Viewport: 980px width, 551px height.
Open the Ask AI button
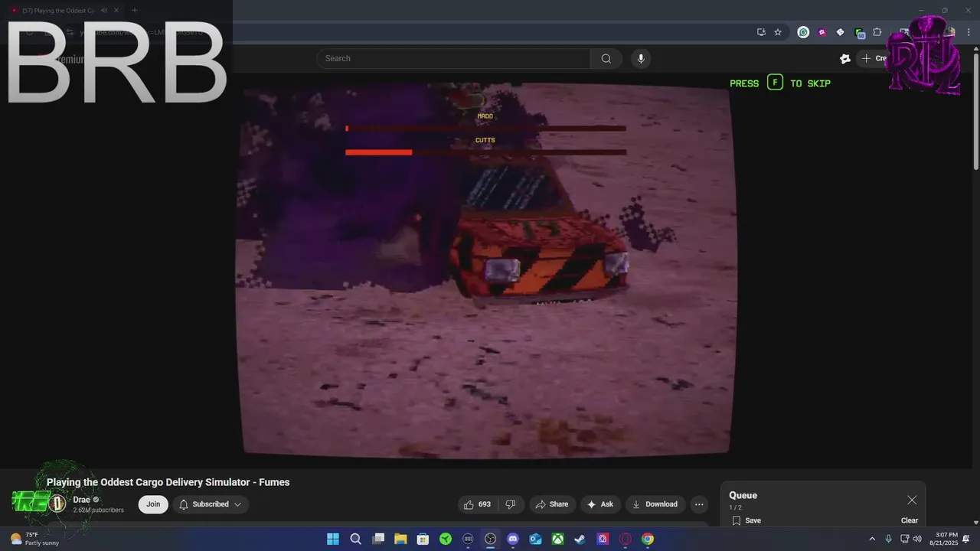[x=600, y=504]
